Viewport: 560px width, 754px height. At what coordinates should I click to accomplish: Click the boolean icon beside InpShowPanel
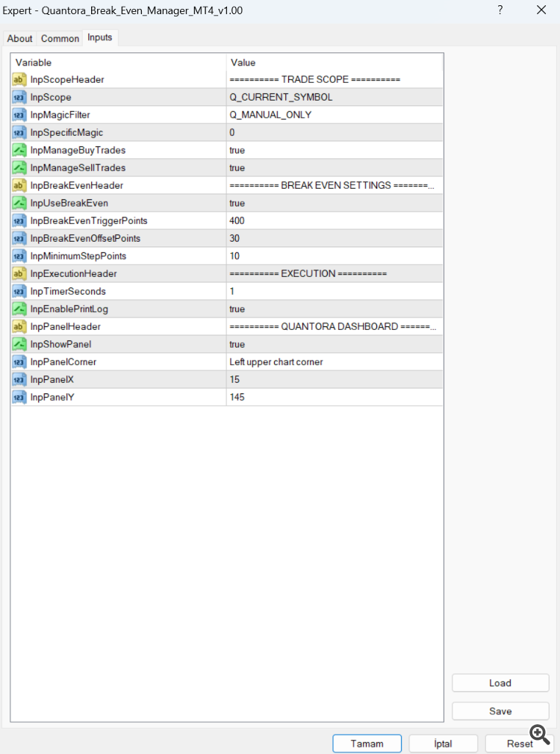19,344
